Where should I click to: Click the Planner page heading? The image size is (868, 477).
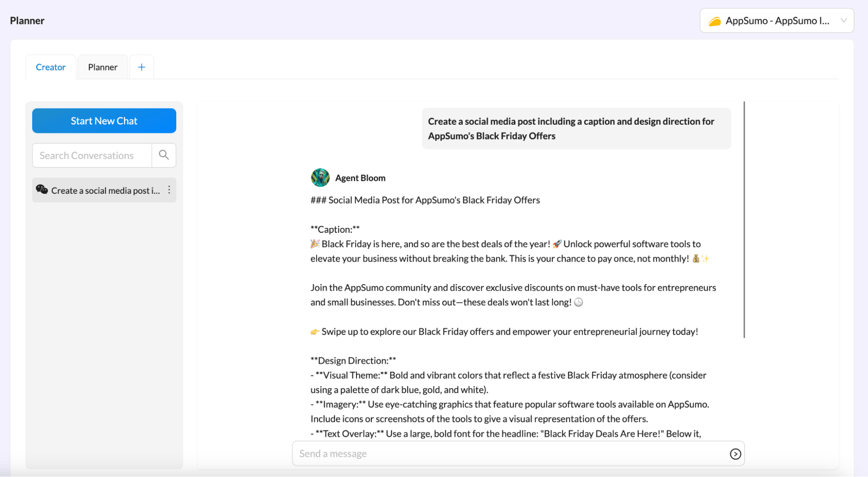[27, 20]
